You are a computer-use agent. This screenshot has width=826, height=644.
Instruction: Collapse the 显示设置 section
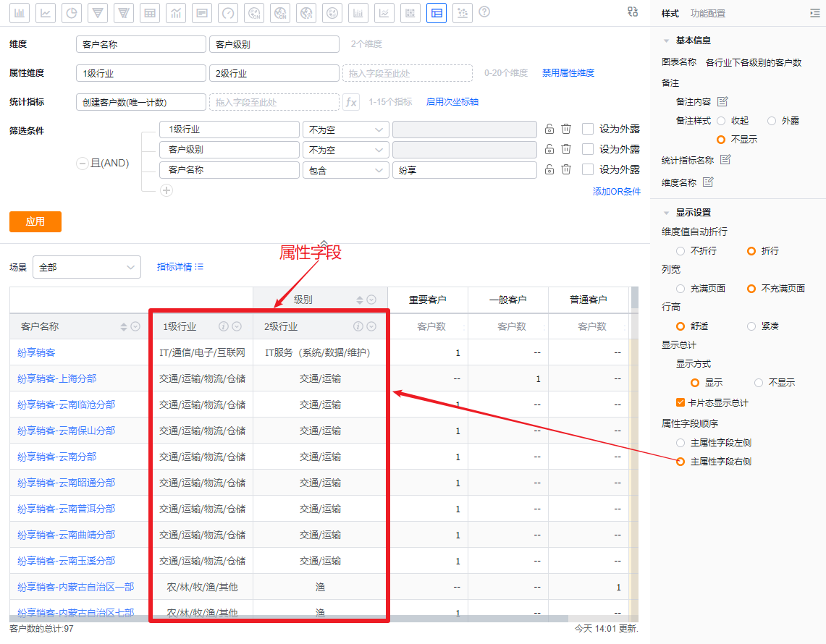(667, 213)
